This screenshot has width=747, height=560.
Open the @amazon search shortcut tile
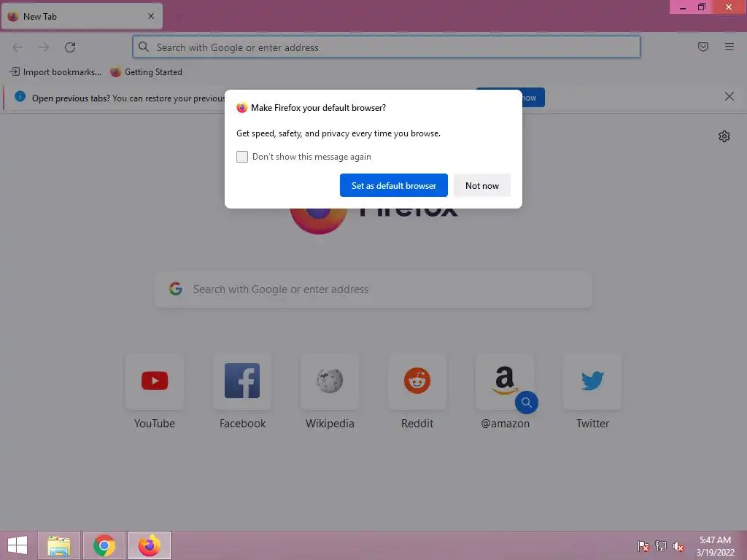pos(505,381)
